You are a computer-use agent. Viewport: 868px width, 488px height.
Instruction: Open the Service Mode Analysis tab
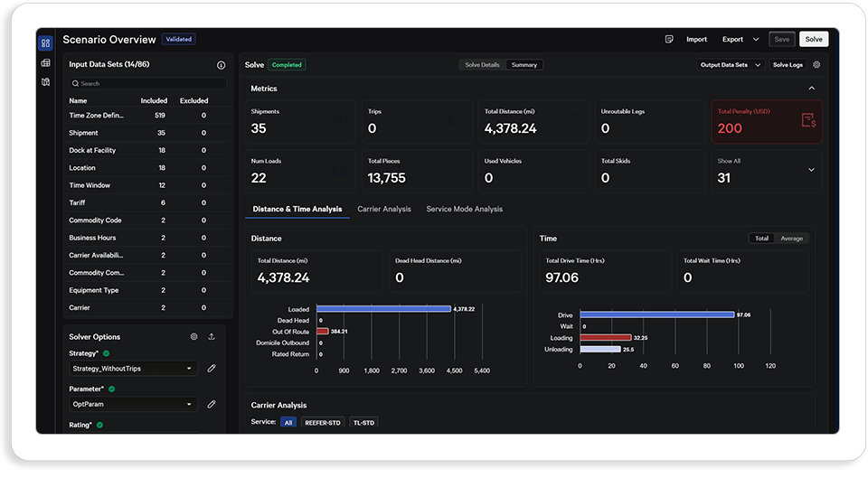[x=465, y=209]
